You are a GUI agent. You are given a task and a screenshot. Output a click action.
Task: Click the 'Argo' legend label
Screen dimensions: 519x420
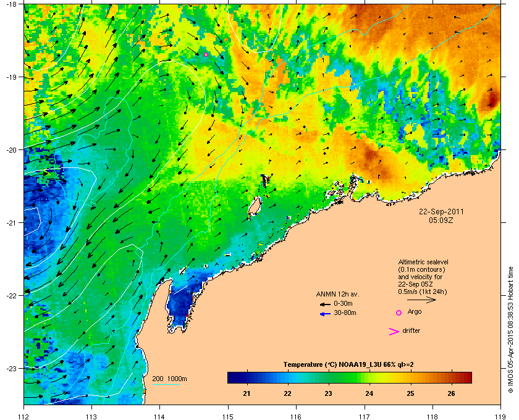(x=415, y=312)
